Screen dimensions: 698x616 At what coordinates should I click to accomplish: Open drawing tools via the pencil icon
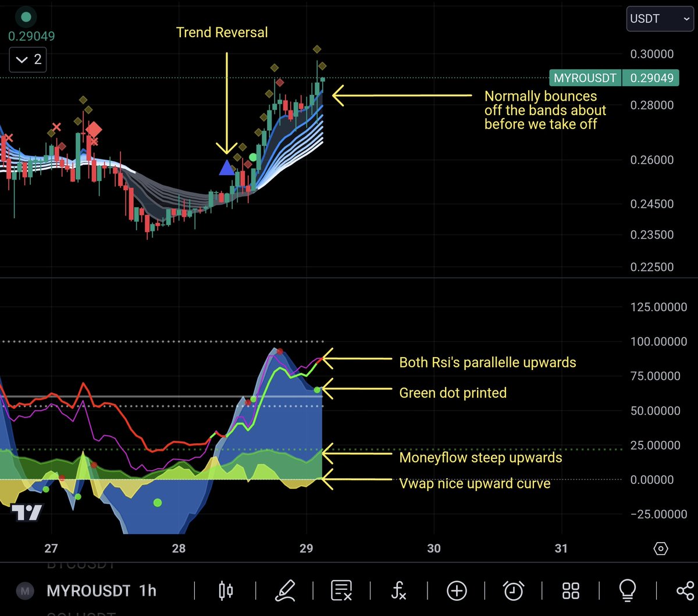pos(285,590)
